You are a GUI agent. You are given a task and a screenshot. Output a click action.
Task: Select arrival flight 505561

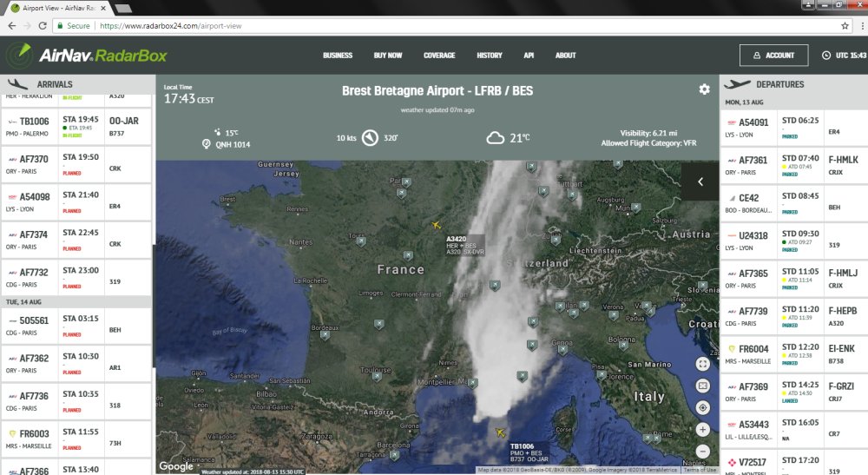pyautogui.click(x=76, y=327)
